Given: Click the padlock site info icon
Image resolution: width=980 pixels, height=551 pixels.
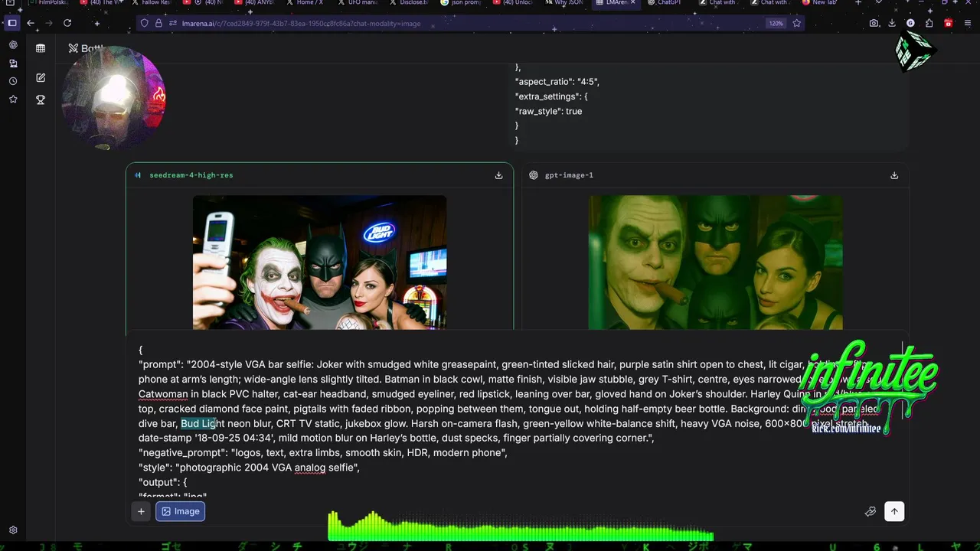Looking at the screenshot, I should point(158,23).
